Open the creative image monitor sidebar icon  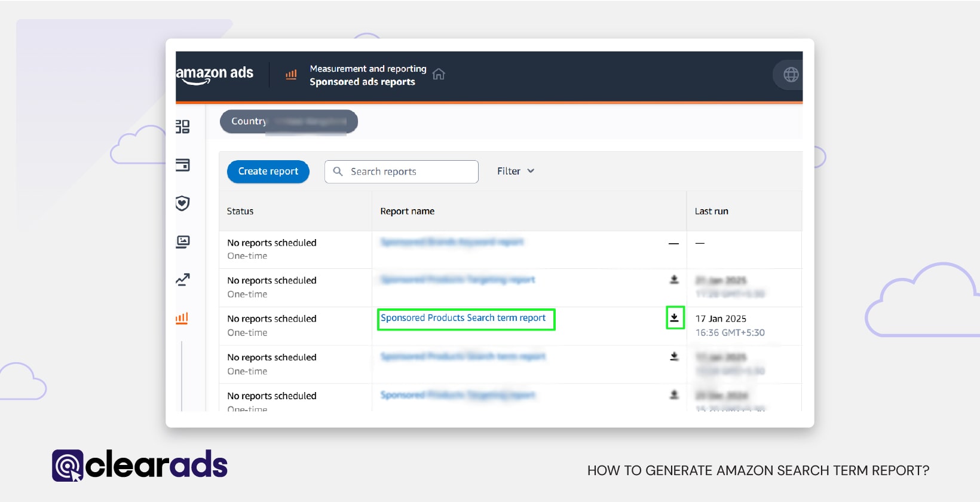pyautogui.click(x=183, y=241)
